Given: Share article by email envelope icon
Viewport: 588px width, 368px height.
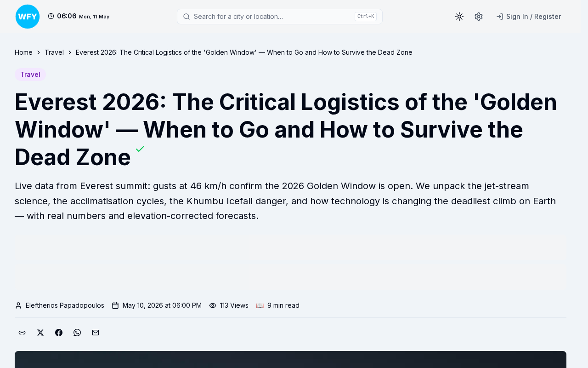Looking at the screenshot, I should click(96, 333).
